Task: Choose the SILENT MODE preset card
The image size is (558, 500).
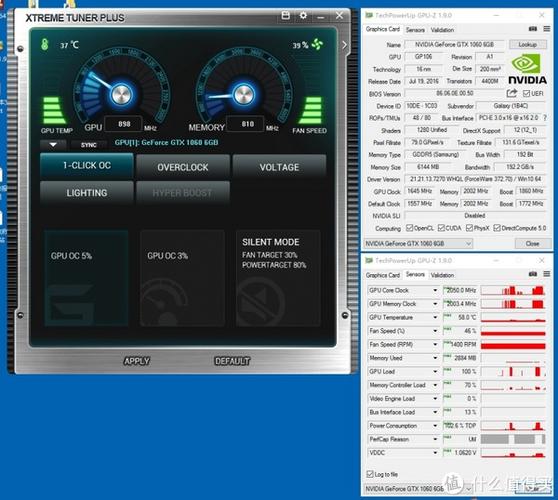Action: [278, 278]
